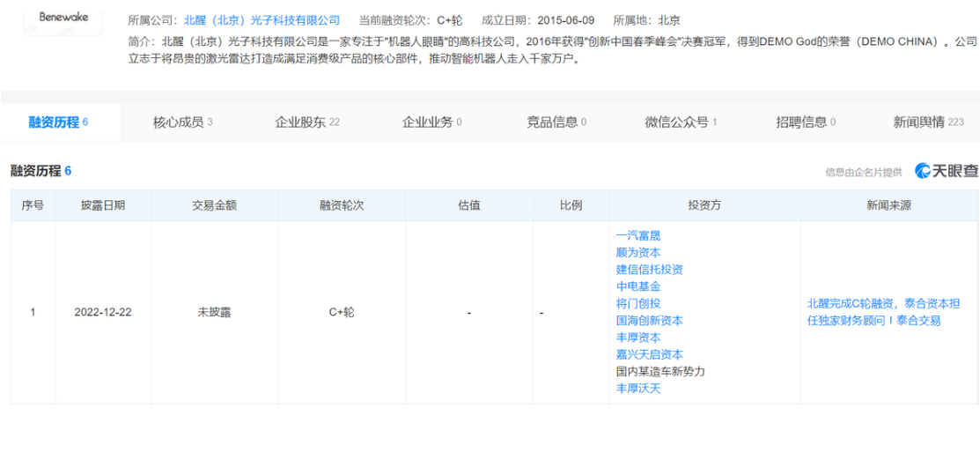
Task: Open investor link 嘉兴天启资本
Action: pos(650,354)
